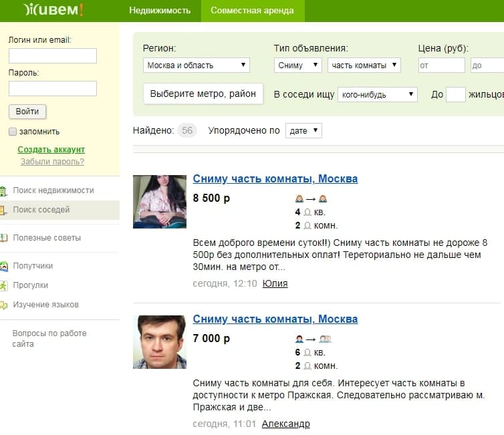Open the часть комнаты dropdown
The image size is (504, 435).
[364, 65]
